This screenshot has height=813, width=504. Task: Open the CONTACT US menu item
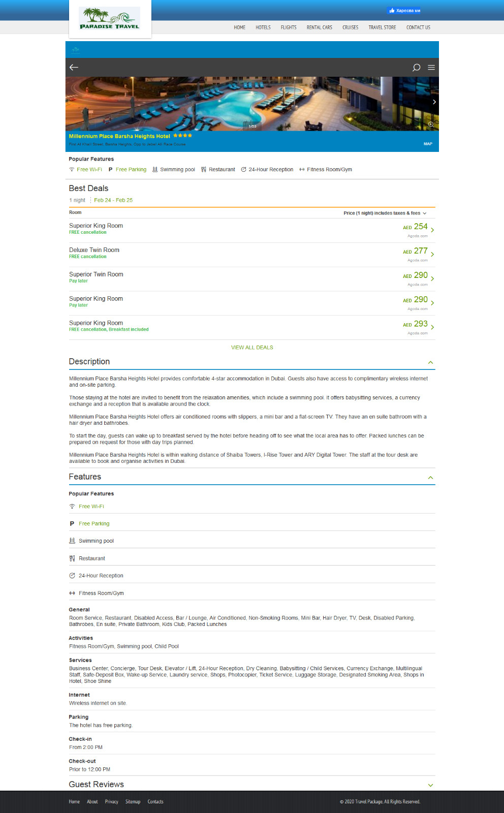pos(418,27)
